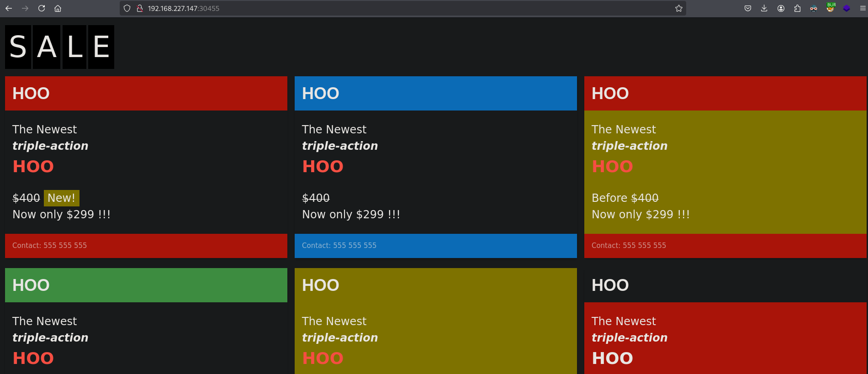Show the downloads panel
The width and height of the screenshot is (868, 374).
click(764, 8)
